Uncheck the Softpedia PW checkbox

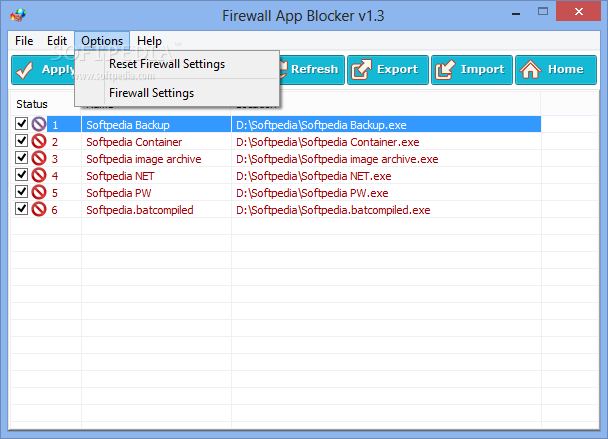[x=21, y=192]
